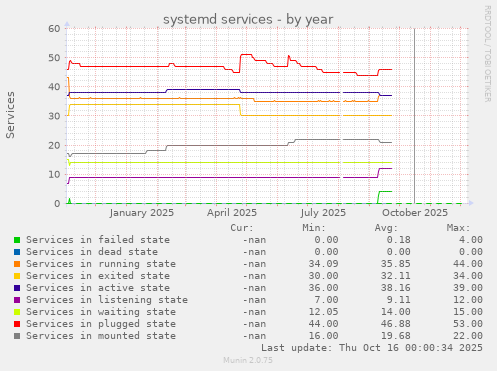
Task: Click the y-axis value 60
Action: point(54,28)
